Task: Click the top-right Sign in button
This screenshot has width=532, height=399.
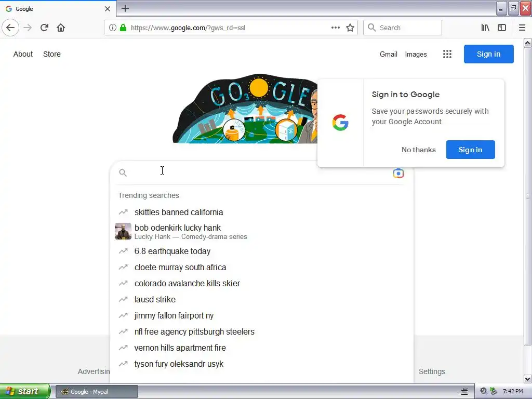Action: [488, 54]
